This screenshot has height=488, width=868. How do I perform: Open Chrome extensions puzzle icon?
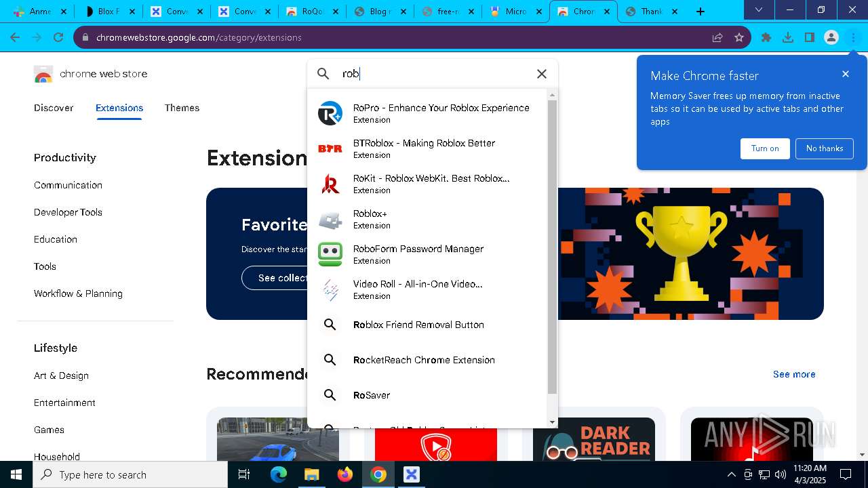click(766, 37)
